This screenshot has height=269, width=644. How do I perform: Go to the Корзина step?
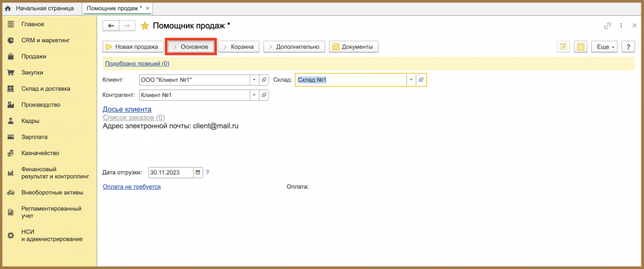pos(238,47)
